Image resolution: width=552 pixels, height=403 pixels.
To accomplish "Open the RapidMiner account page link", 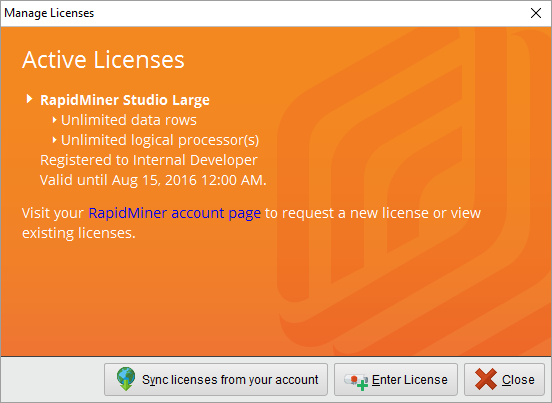I will [175, 213].
